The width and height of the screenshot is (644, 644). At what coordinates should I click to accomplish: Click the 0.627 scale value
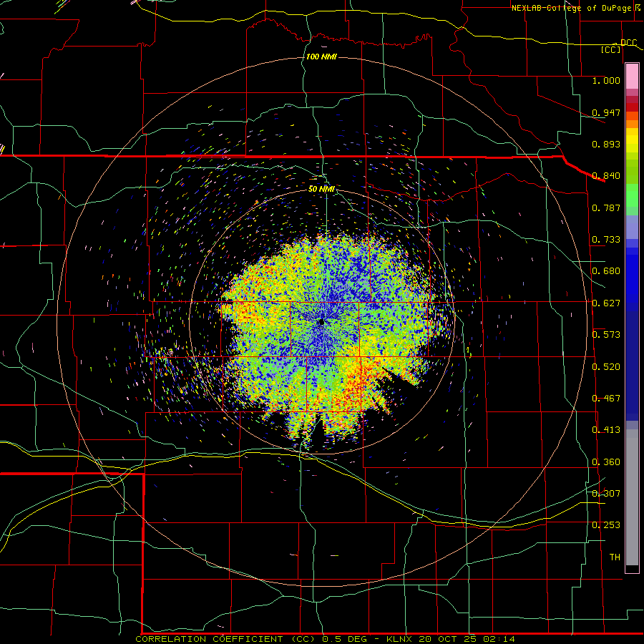[606, 303]
